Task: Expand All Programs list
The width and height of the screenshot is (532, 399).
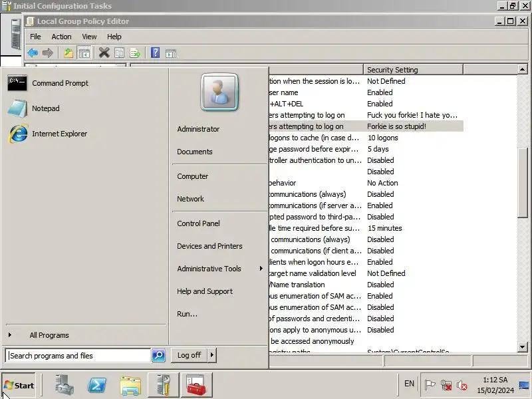Action: [49, 335]
